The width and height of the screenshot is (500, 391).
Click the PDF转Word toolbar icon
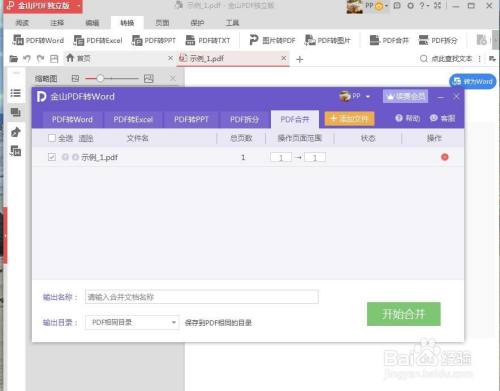pos(18,40)
